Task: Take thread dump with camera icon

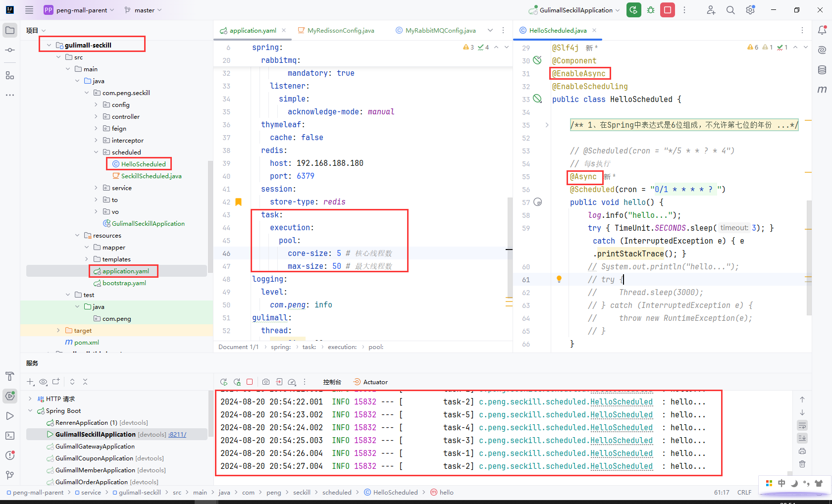Action: [x=266, y=382]
